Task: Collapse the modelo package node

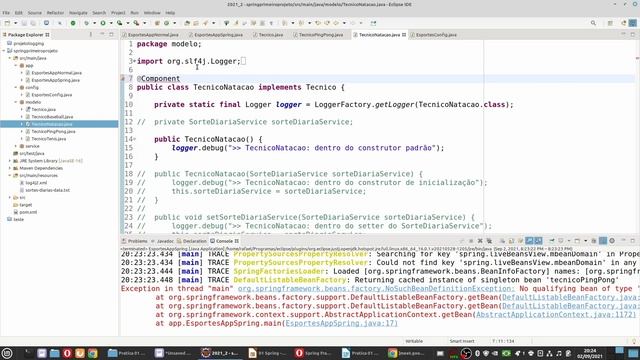Action: 16,102
